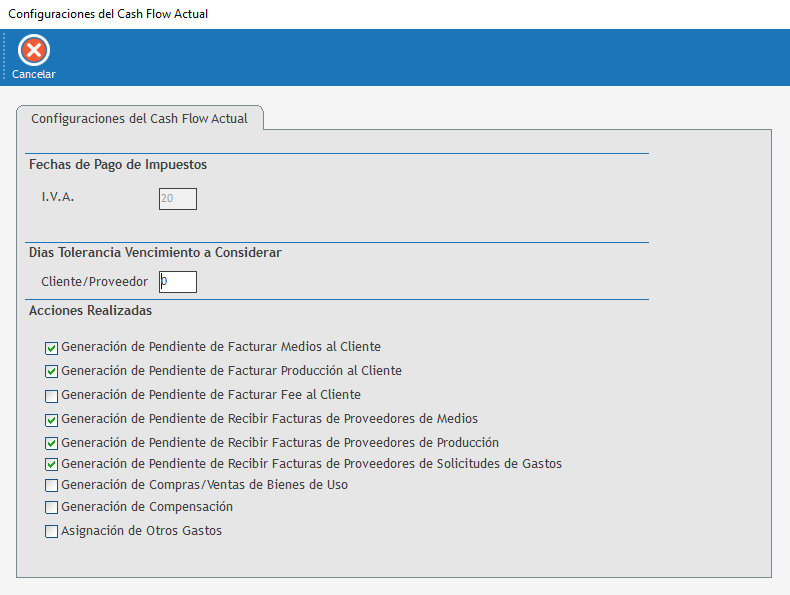The image size is (790, 595).
Task: Tick the Asignación de Otros Gastos checkbox
Action: tap(52, 532)
